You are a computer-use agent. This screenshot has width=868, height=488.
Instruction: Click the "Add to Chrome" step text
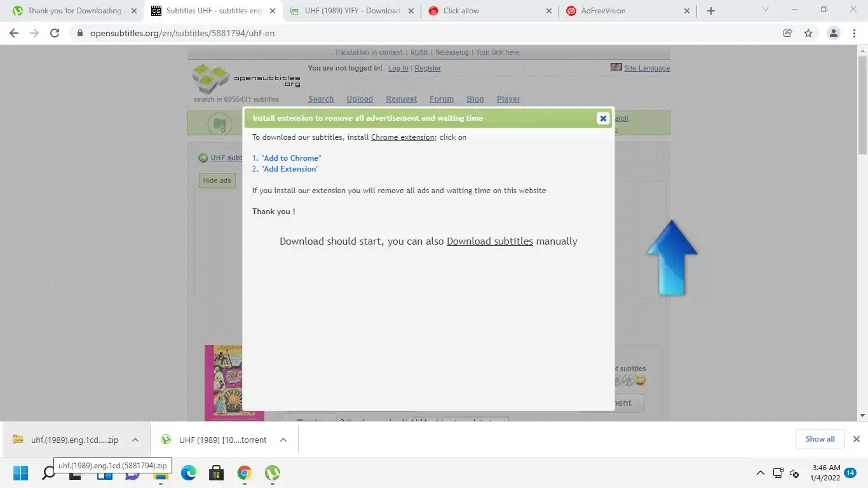coord(291,158)
